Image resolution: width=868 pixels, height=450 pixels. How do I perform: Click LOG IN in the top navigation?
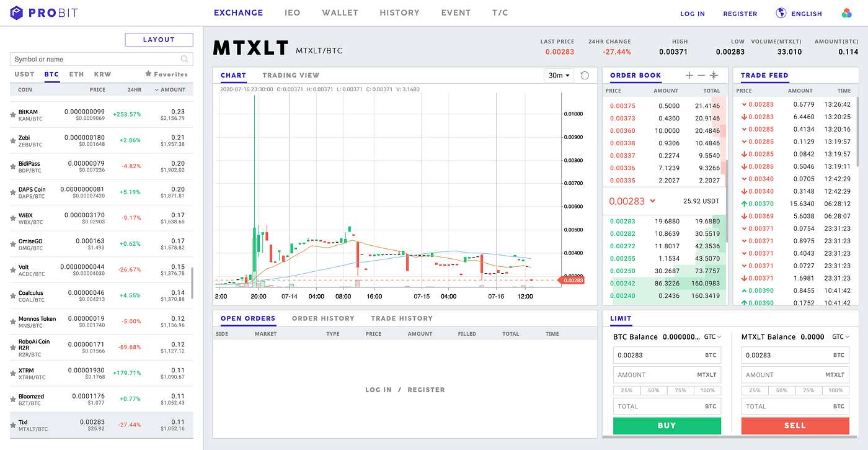693,14
